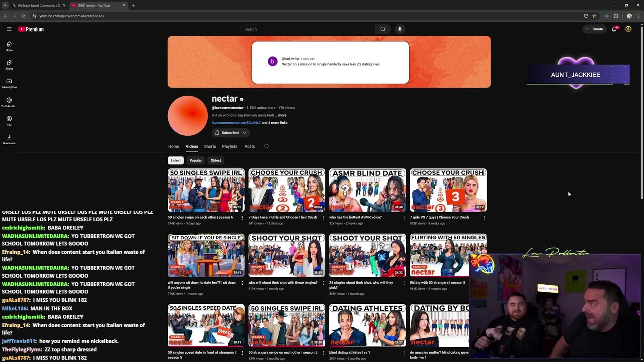Open Subscriptions in the left sidebar

click(x=9, y=83)
